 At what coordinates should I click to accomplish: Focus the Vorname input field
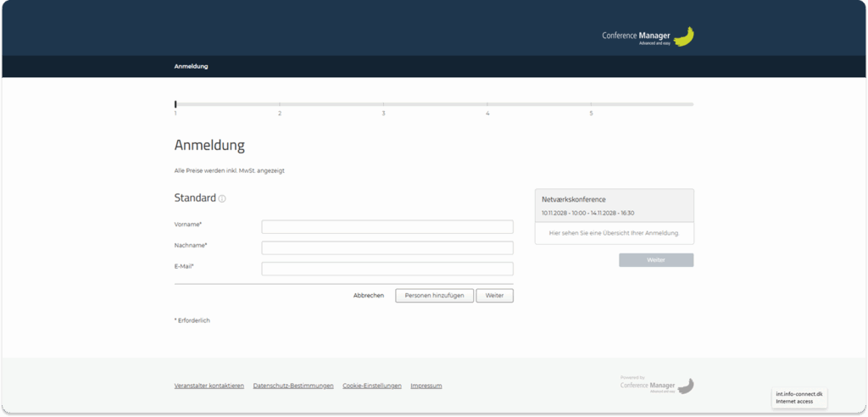point(387,226)
